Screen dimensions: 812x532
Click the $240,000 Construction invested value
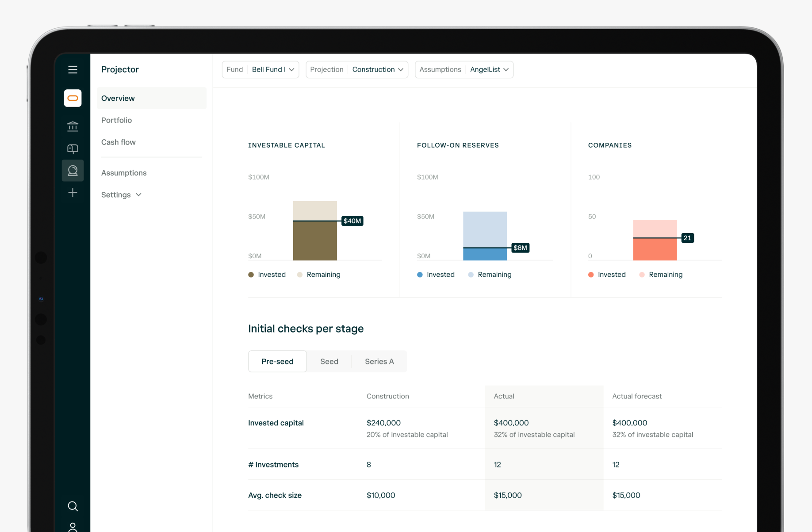pyautogui.click(x=383, y=423)
